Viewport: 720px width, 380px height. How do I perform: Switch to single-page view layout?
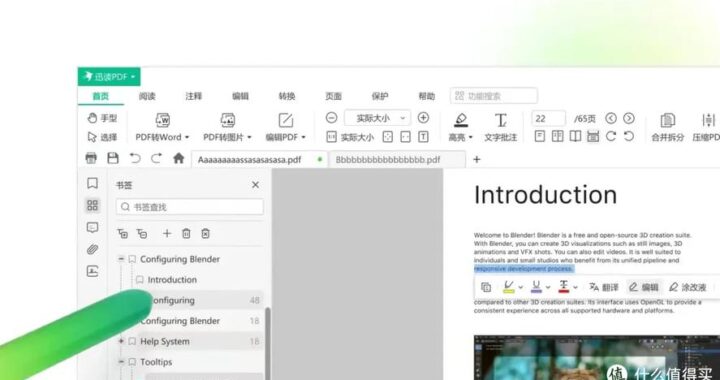click(x=540, y=136)
